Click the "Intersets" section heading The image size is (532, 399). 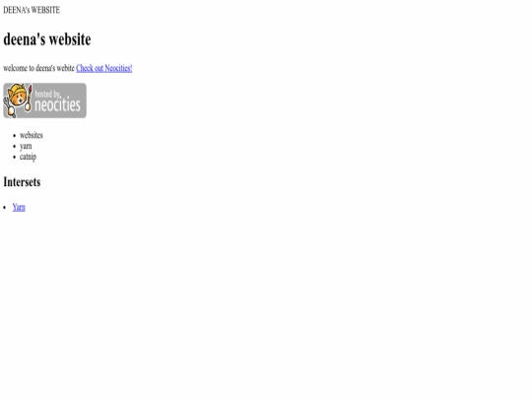22,182
